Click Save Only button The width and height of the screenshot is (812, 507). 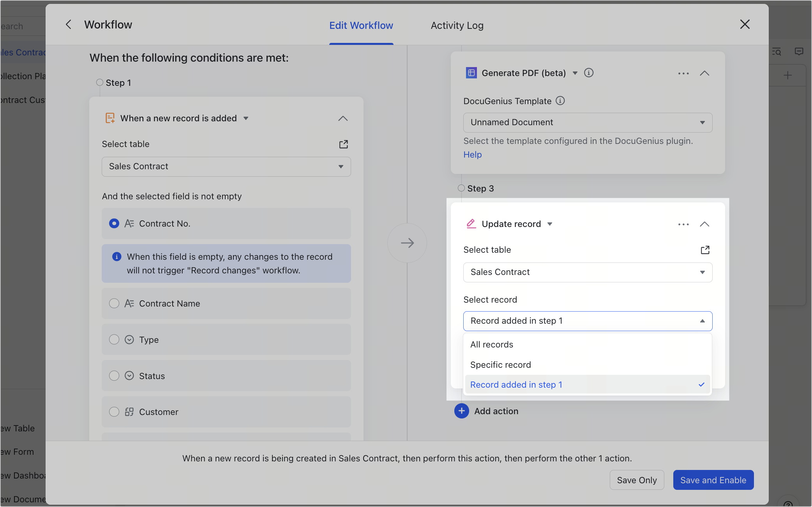click(637, 480)
